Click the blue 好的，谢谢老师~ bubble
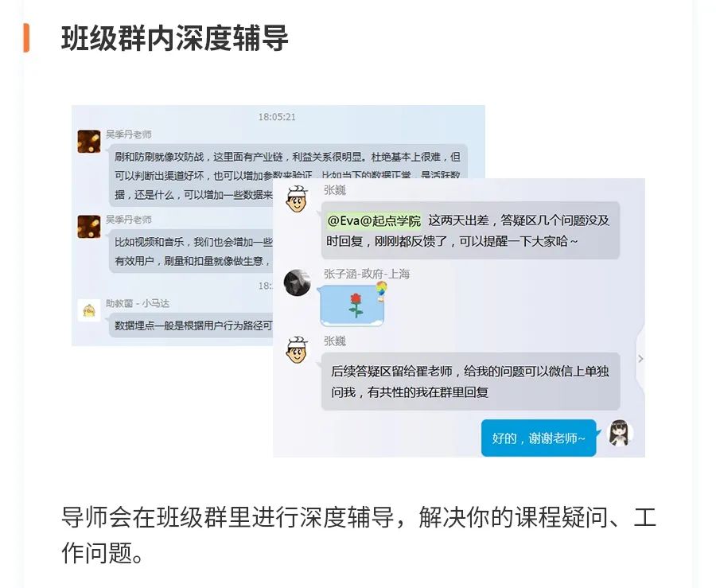This screenshot has height=588, width=716. pyautogui.click(x=539, y=438)
